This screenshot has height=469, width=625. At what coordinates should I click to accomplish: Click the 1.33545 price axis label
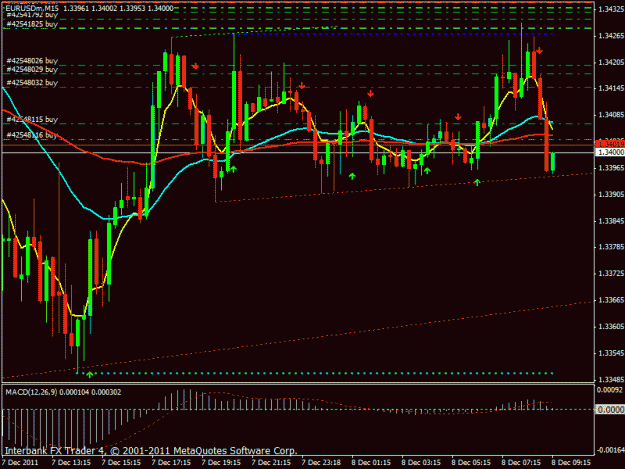pyautogui.click(x=611, y=353)
